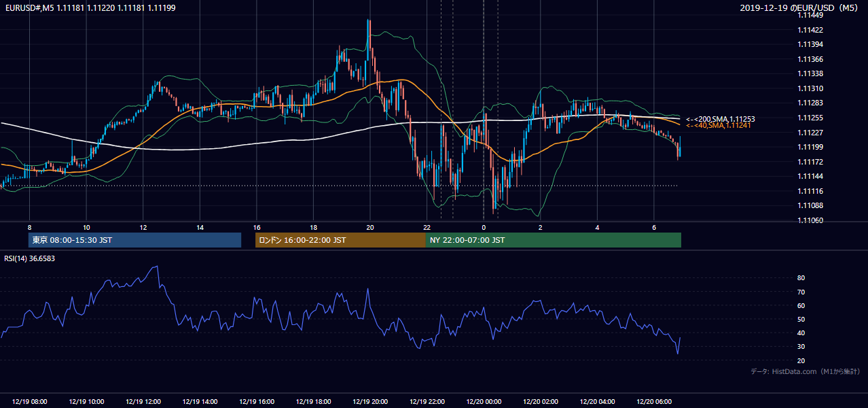
Task: Click price axis value 1.11449
Action: (x=810, y=16)
